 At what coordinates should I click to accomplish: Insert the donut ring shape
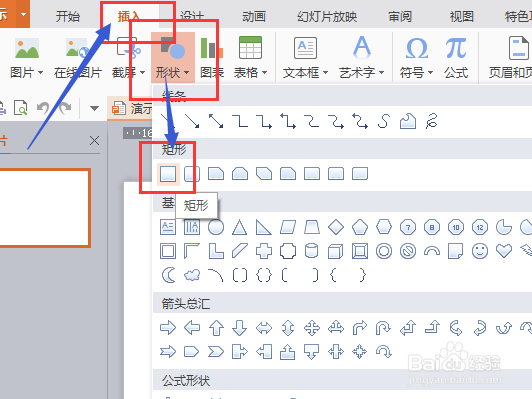(x=384, y=251)
